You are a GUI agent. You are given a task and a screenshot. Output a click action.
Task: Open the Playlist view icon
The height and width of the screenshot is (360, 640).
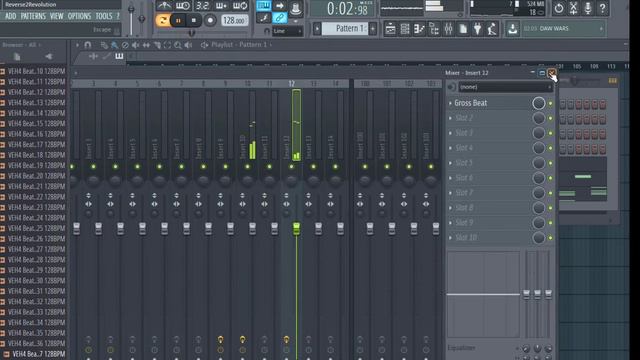tap(390, 29)
